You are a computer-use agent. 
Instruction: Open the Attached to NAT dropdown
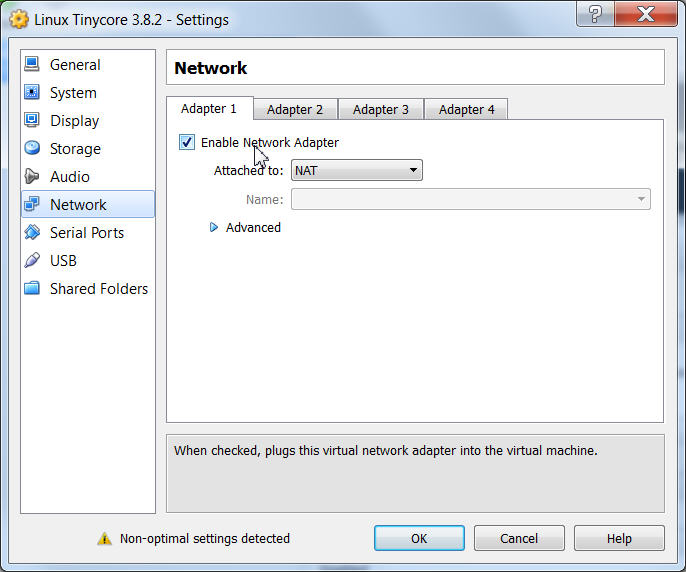[356, 171]
